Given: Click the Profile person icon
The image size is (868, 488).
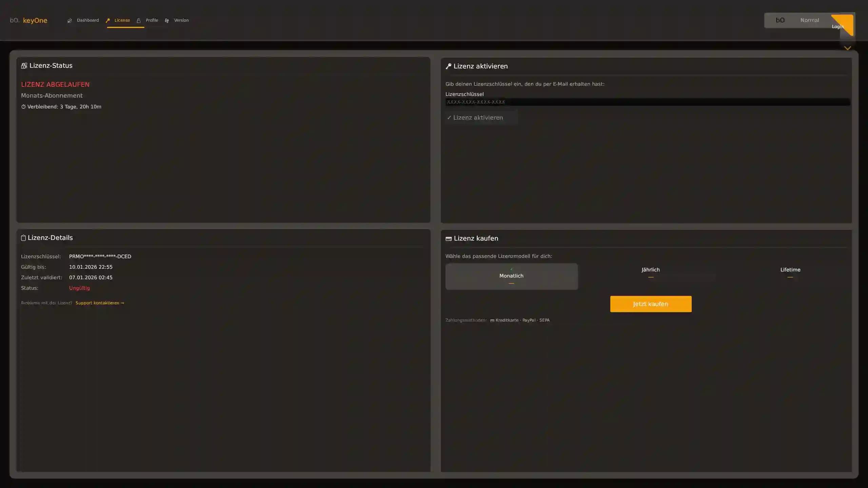Looking at the screenshot, I should click(139, 21).
